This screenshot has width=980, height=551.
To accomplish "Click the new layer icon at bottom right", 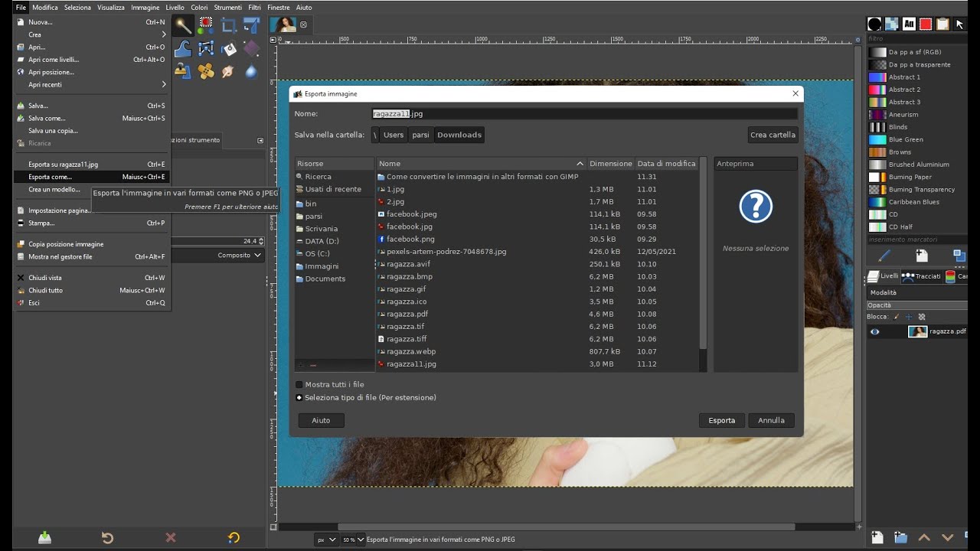I will [877, 537].
